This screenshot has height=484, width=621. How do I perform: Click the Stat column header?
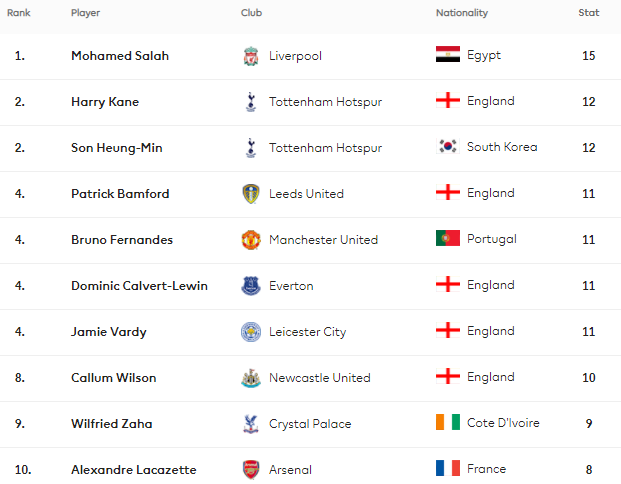click(x=589, y=13)
